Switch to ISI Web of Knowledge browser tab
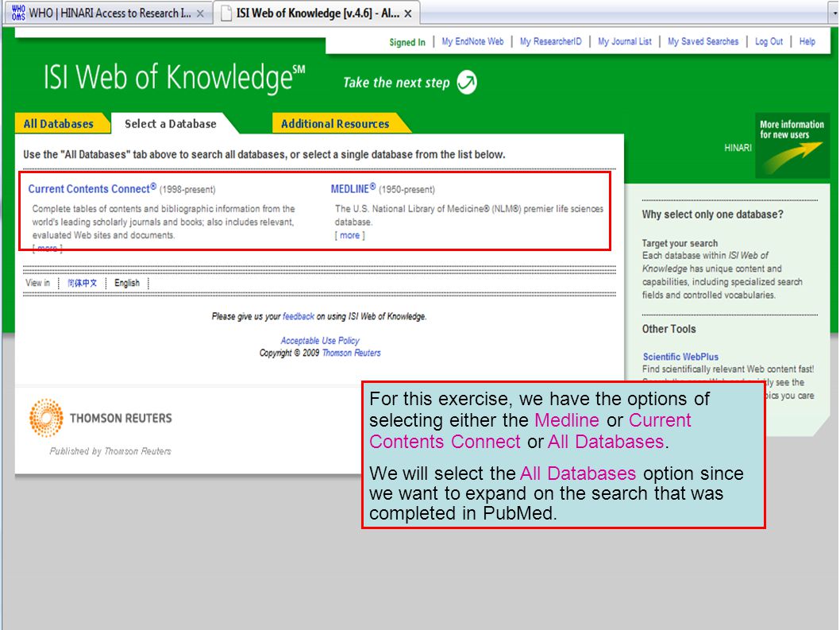Screen dimensions: 840x630 pos(317,13)
